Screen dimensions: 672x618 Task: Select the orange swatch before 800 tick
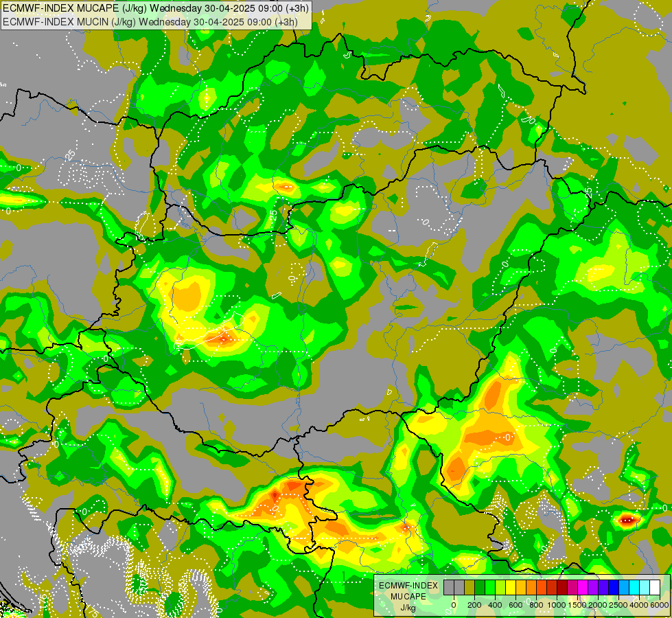click(x=531, y=587)
